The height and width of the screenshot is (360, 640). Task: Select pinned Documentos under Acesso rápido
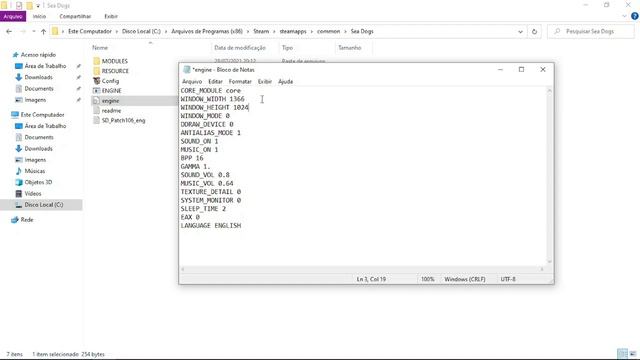[x=39, y=89]
